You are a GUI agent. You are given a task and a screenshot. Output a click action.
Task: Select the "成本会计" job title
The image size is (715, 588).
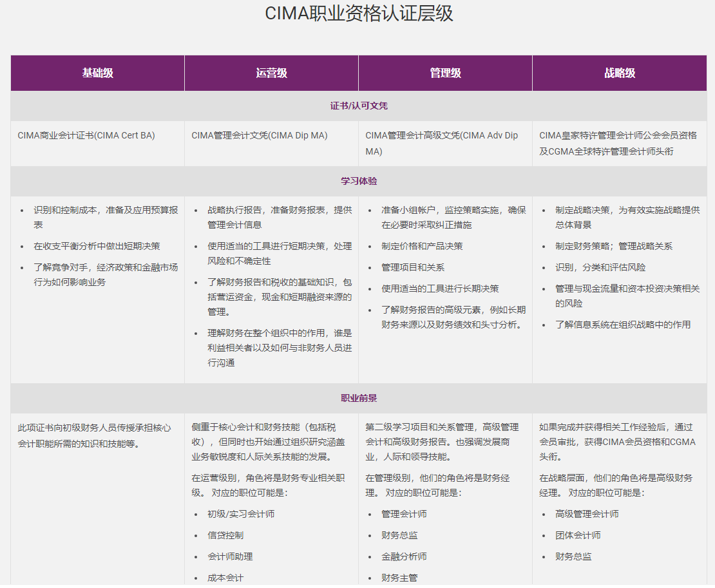pos(225,578)
